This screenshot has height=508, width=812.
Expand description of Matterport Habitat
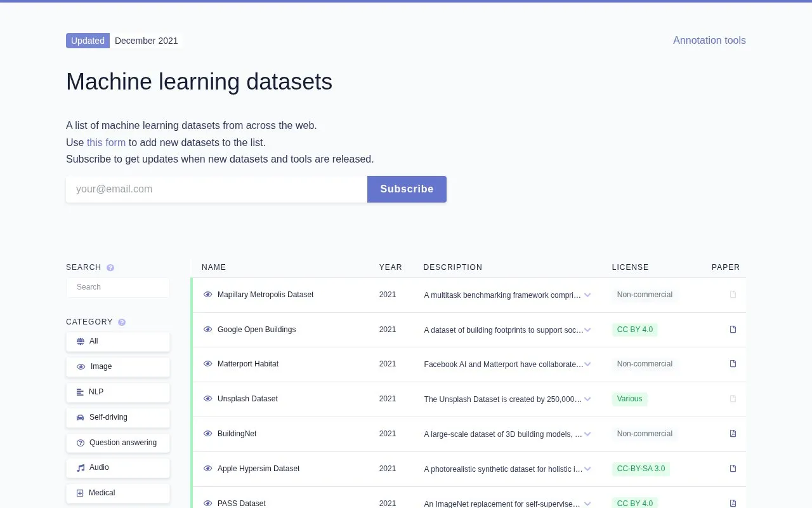tap(587, 364)
